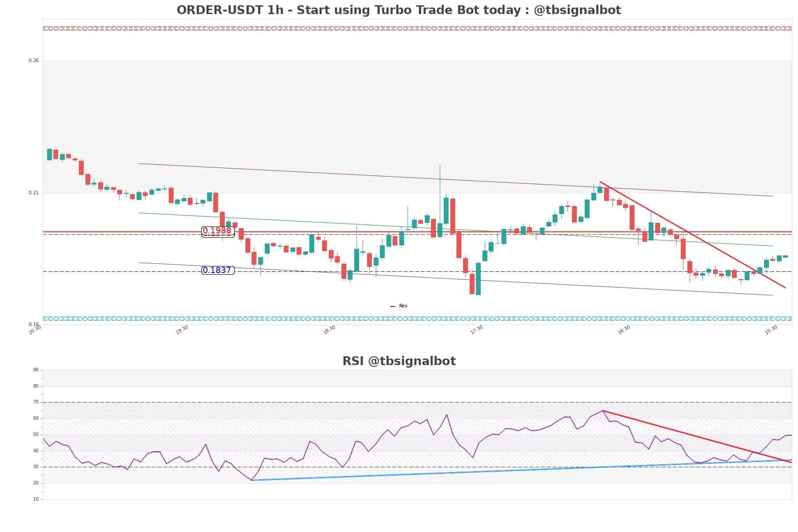Screen dimensions: 798x532
Task: Click the RSI 90 axis label
Action: pos(36,370)
